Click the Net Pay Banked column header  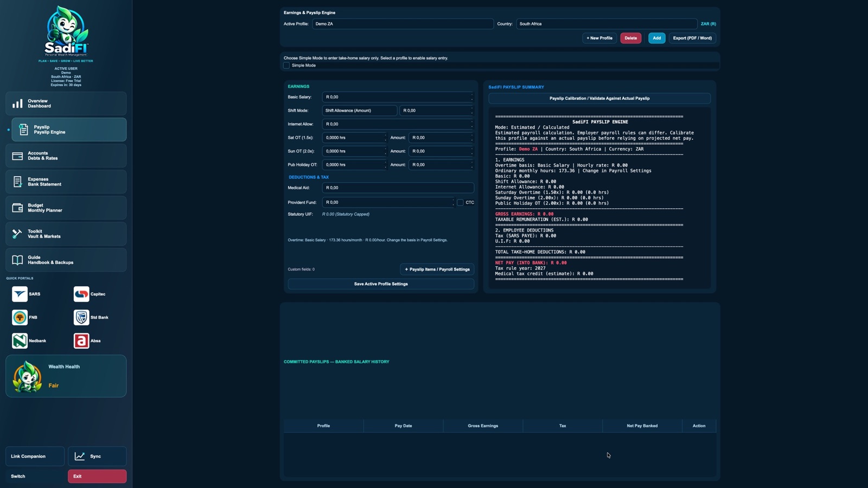coord(642,426)
